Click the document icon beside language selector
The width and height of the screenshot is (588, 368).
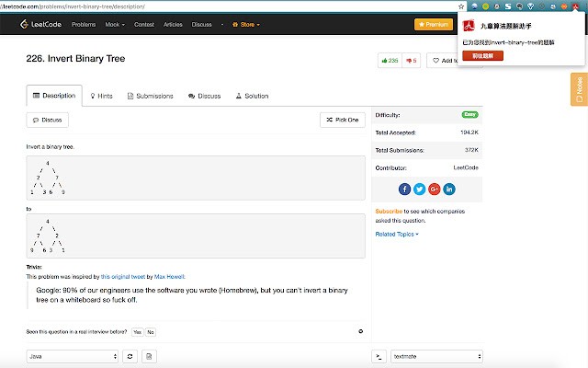pos(149,356)
